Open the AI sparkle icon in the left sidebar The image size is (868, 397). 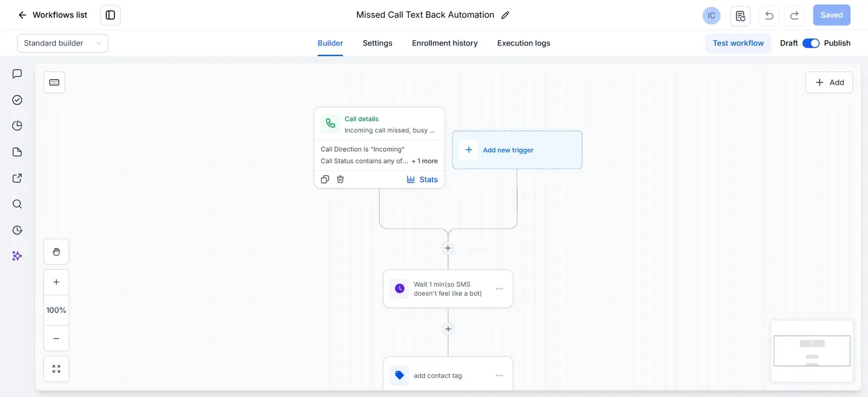click(17, 256)
